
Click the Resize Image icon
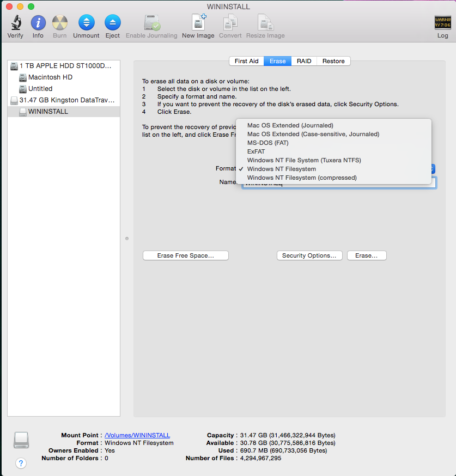pos(266,23)
